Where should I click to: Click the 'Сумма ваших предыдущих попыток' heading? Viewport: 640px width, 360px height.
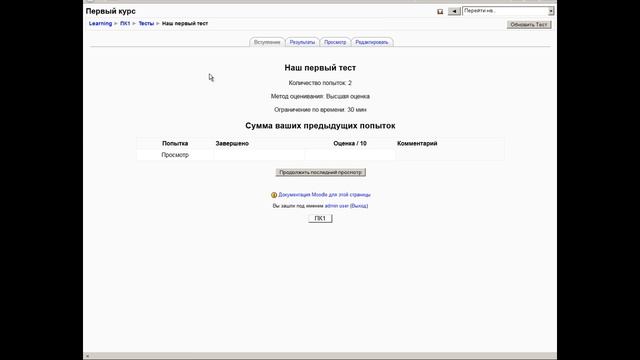click(320, 126)
